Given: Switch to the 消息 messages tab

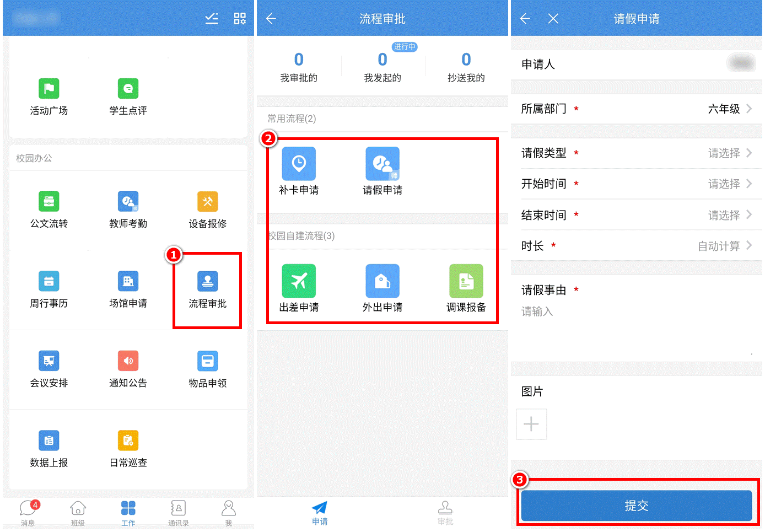Looking at the screenshot, I should [x=28, y=513].
